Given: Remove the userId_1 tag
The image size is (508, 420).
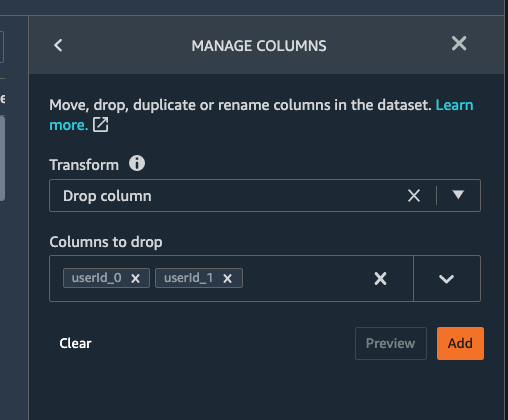Looking at the screenshot, I should (227, 278).
